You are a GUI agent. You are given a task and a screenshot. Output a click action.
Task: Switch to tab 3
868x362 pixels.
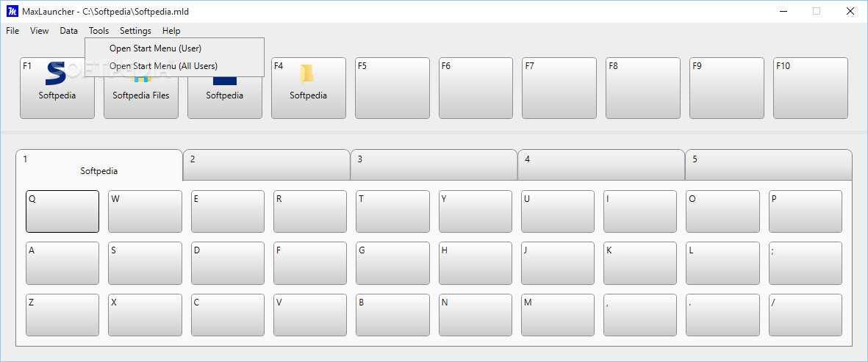[x=434, y=164]
